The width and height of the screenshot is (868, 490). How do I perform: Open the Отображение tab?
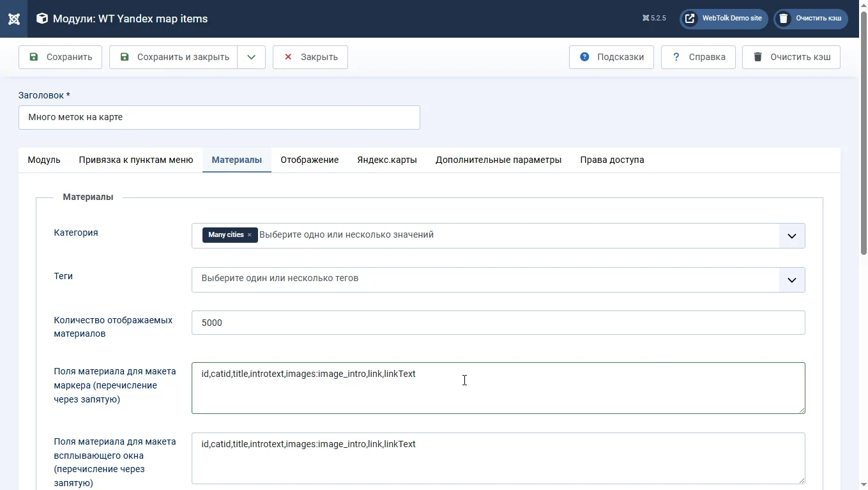click(x=310, y=160)
